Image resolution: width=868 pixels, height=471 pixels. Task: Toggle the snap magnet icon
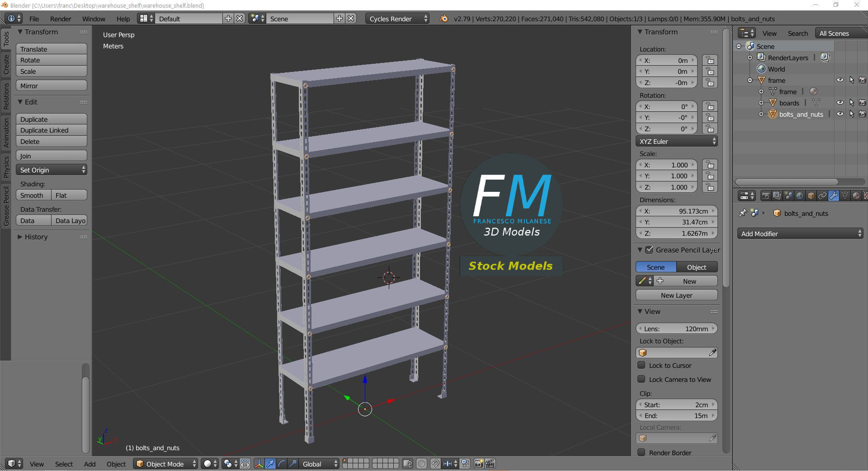click(x=435, y=464)
